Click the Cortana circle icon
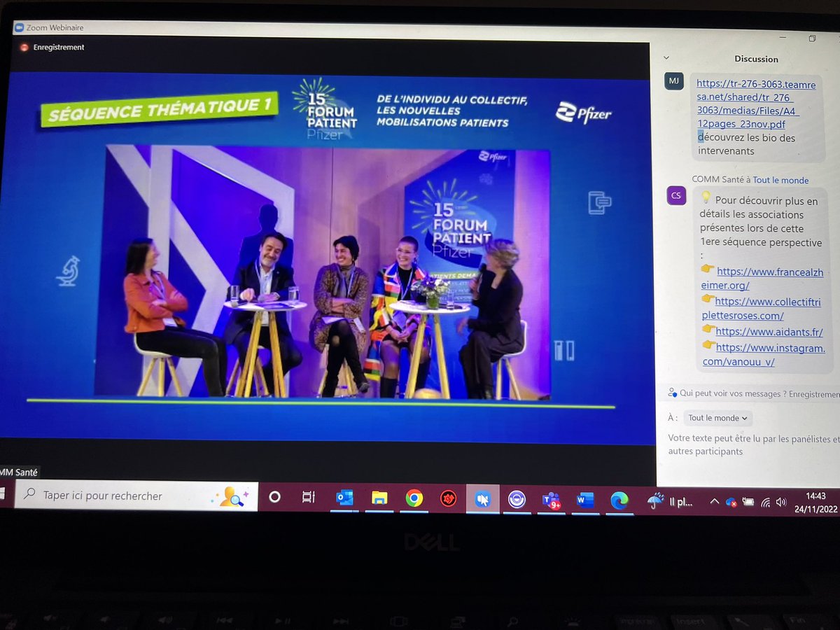The width and height of the screenshot is (840, 630). tap(274, 497)
